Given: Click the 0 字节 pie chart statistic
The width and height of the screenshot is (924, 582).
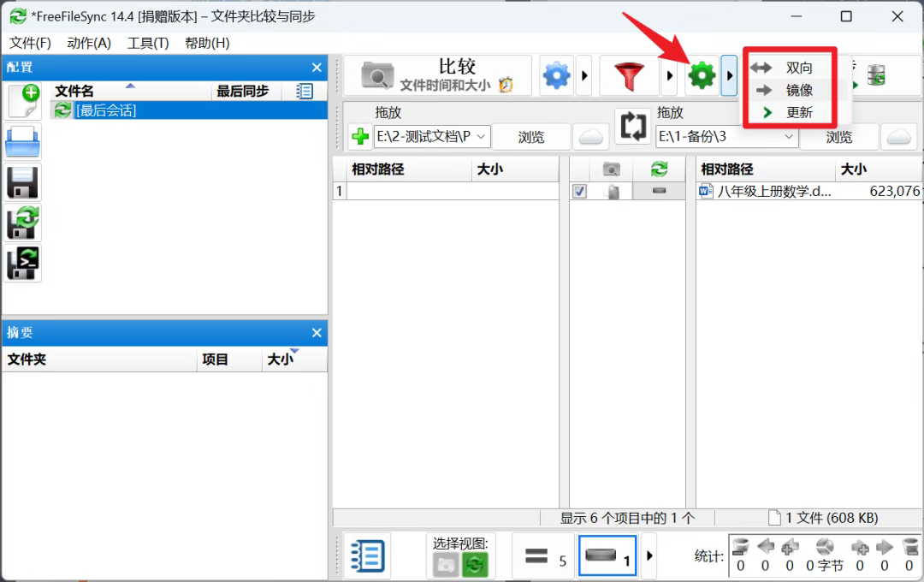Looking at the screenshot, I should [825, 555].
